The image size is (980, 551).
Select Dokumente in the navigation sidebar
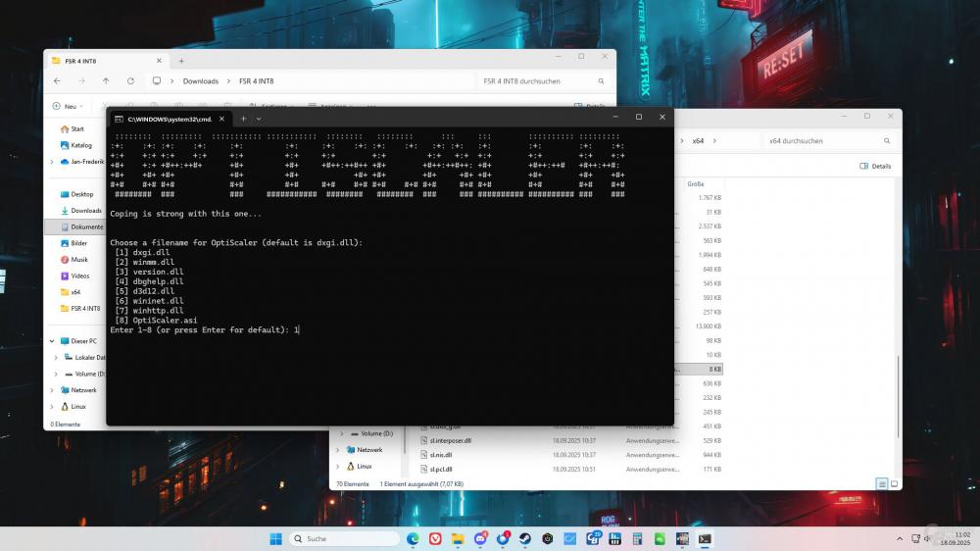86,226
